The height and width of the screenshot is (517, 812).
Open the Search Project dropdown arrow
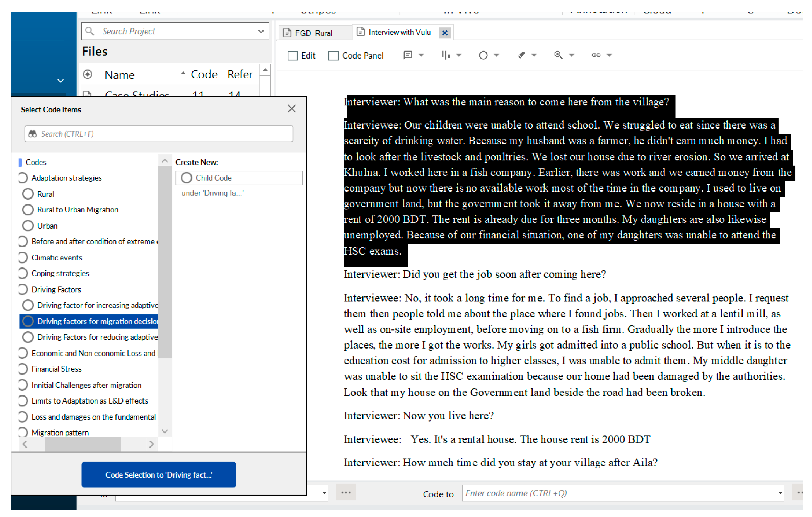pyautogui.click(x=261, y=31)
